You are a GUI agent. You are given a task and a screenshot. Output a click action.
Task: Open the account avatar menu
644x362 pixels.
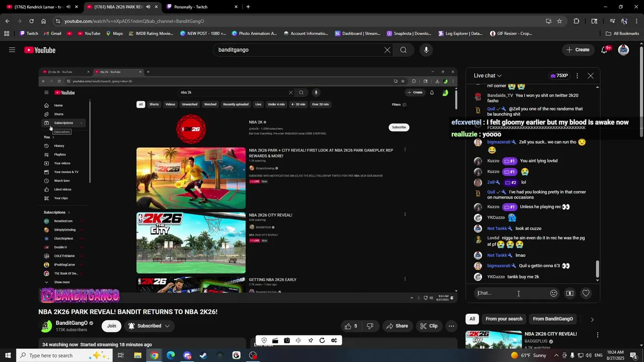(623, 50)
